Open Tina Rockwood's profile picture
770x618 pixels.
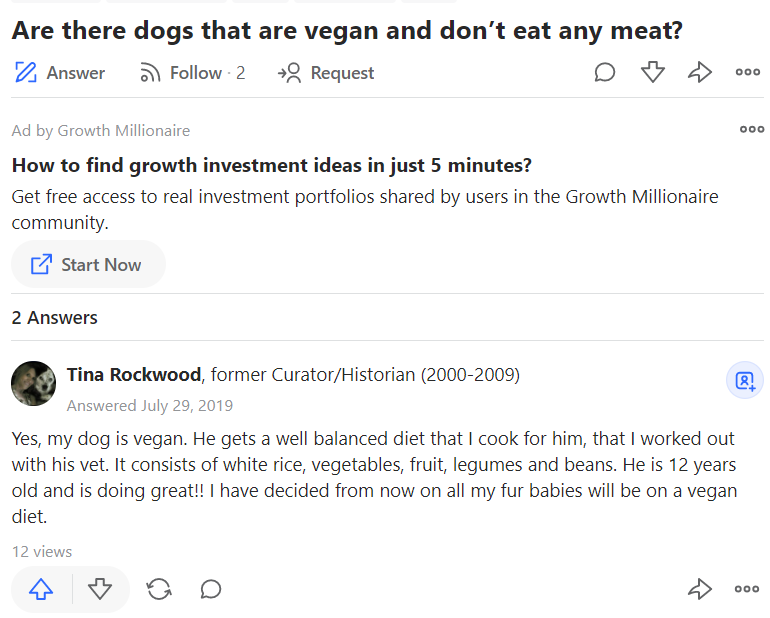pos(33,384)
